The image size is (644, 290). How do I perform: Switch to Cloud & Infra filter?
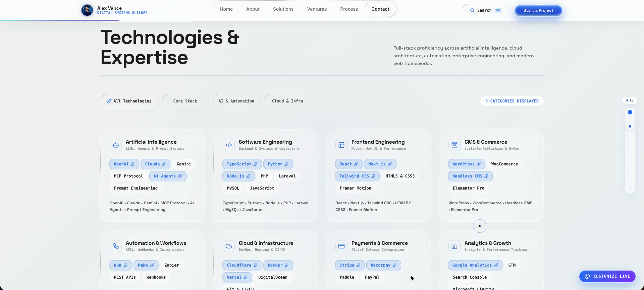(287, 101)
